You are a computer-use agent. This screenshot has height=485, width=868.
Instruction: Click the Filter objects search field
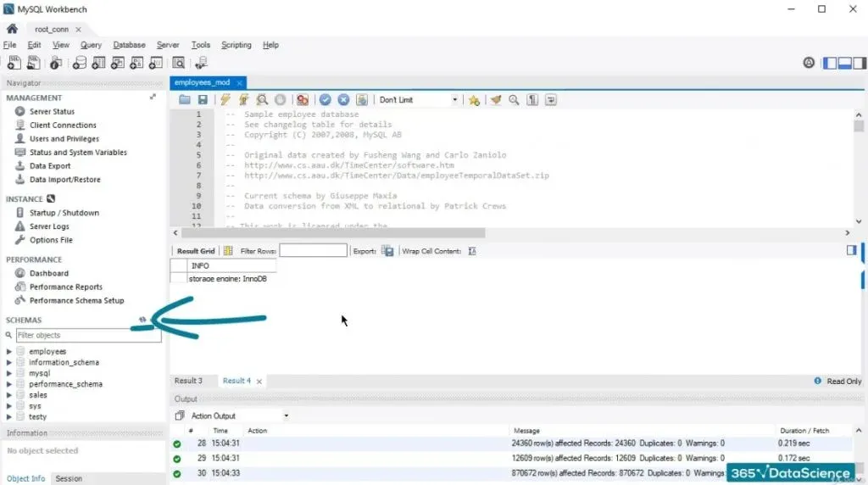coord(87,336)
